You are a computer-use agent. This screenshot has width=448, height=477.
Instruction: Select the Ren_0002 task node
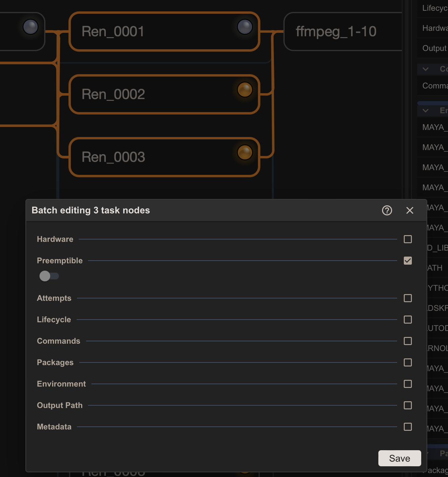(164, 94)
